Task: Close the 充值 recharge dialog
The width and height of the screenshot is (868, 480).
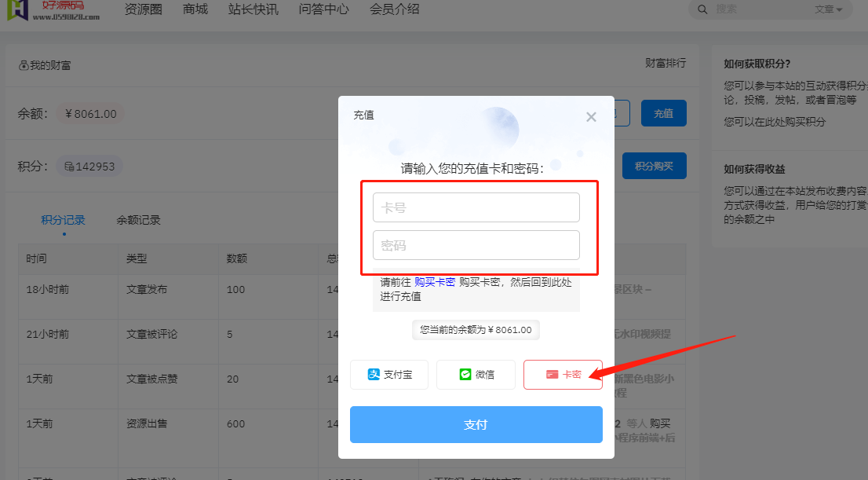Action: click(591, 117)
